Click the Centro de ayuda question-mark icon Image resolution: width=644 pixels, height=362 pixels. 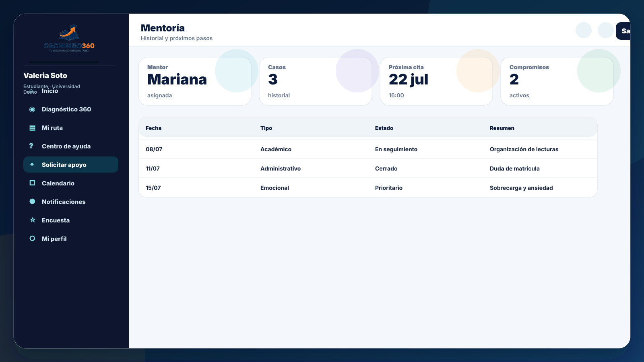point(31,146)
